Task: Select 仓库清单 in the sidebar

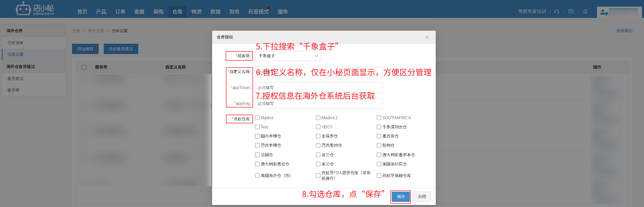Action: (34, 43)
